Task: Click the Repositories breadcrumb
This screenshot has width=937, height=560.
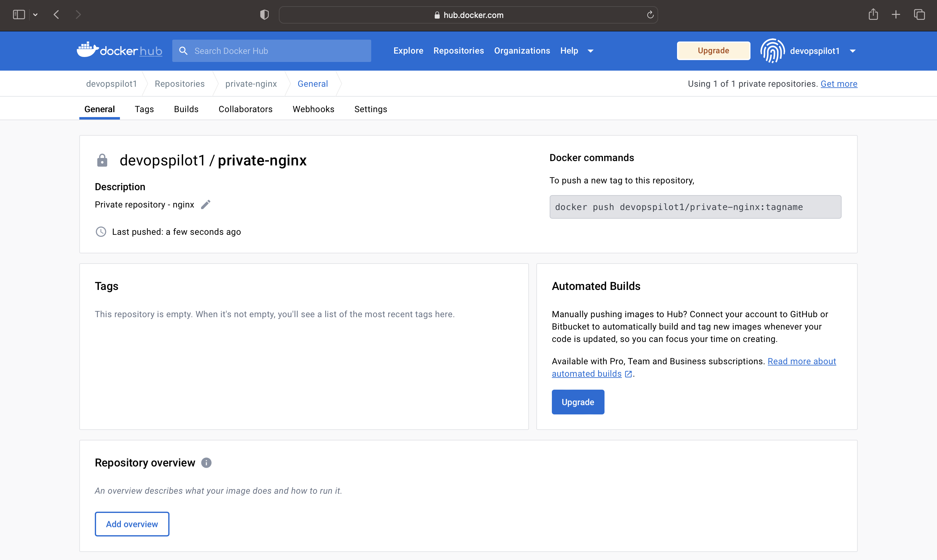Action: coord(180,84)
